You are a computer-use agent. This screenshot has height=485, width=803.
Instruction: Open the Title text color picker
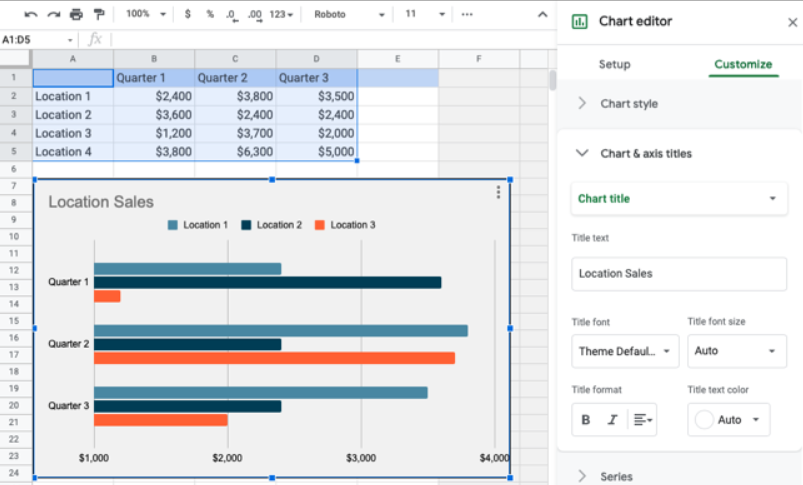click(x=729, y=420)
